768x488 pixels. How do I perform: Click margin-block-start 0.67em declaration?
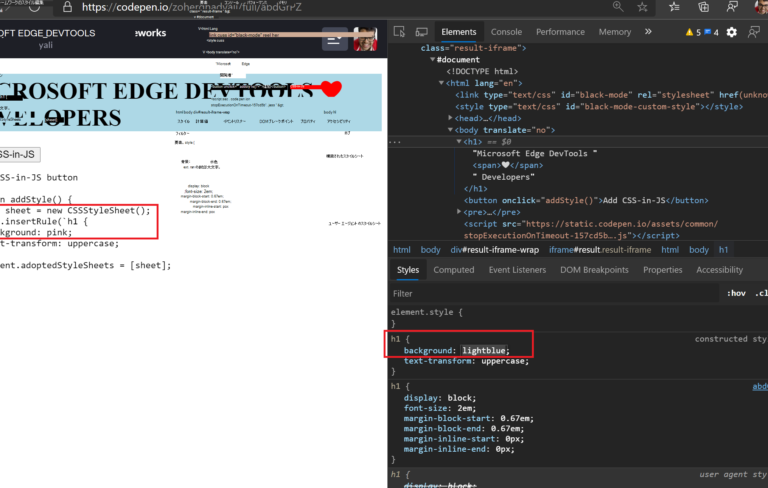tap(469, 418)
